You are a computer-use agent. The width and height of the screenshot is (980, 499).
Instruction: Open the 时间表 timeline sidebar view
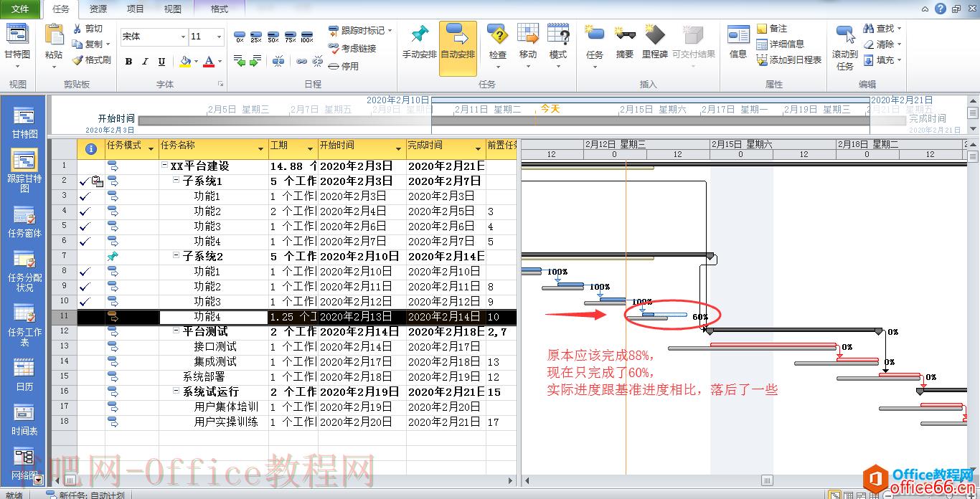pyautogui.click(x=24, y=419)
